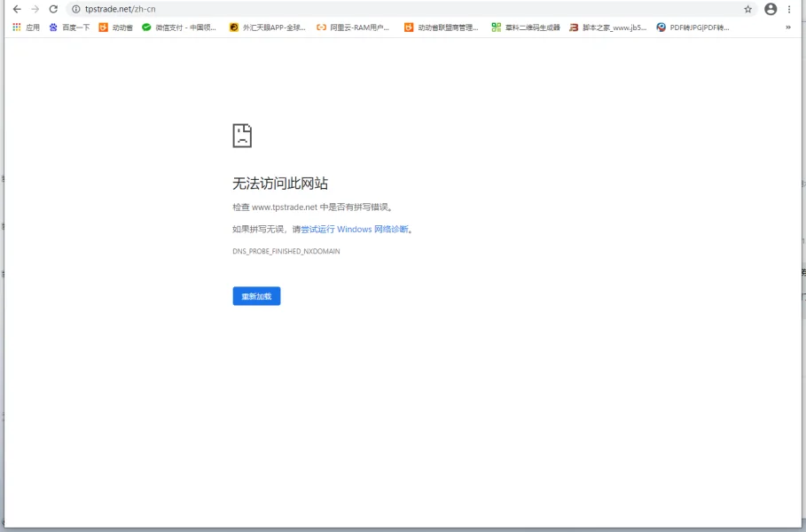Reload the page using the toolbar refresh icon
The height and width of the screenshot is (532, 806).
pos(53,9)
